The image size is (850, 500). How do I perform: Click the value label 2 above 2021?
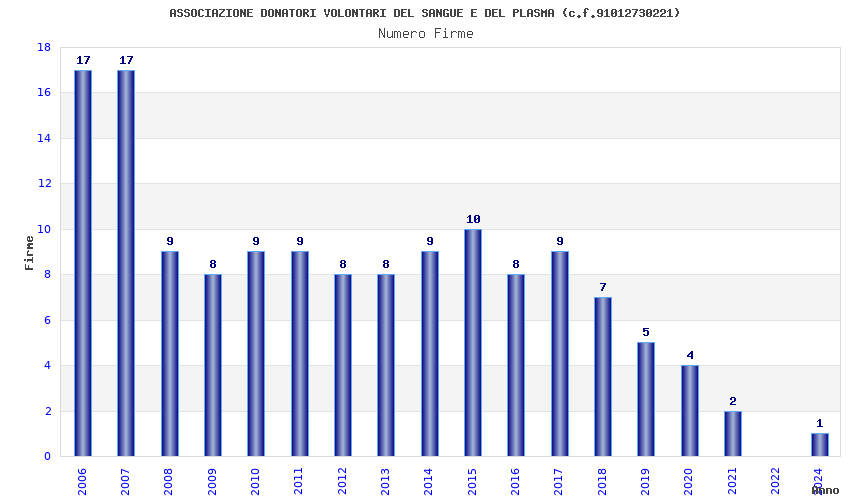tap(733, 401)
